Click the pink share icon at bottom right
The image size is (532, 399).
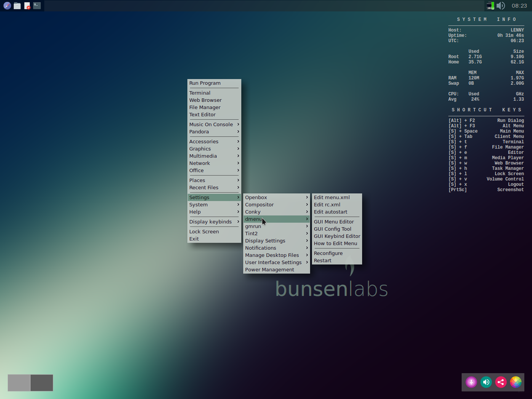tap(501, 382)
